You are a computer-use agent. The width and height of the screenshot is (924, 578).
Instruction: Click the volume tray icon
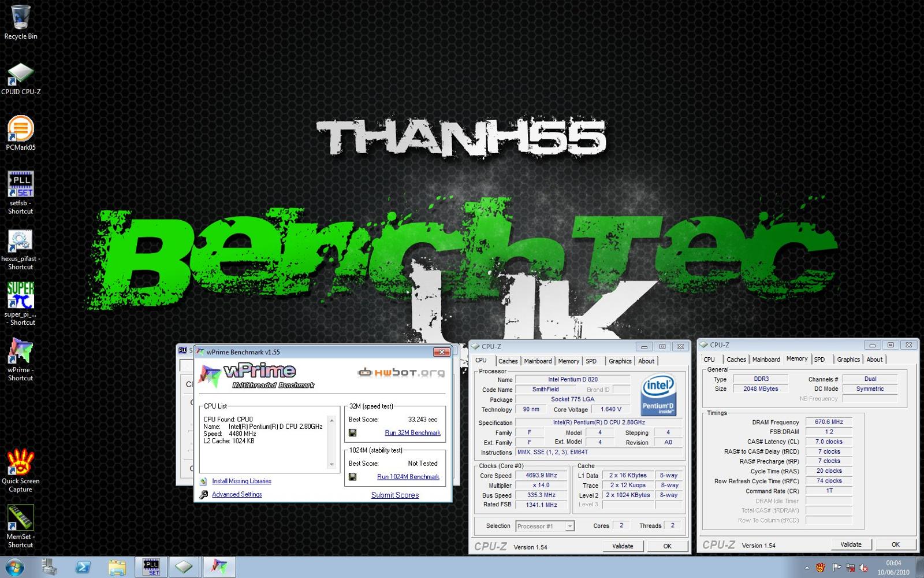(x=865, y=568)
